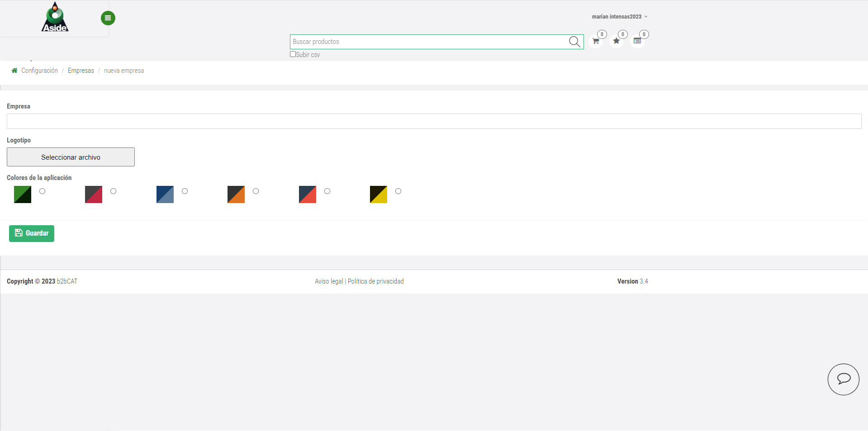Go to Empresas breadcrumb
868x431 pixels.
(x=81, y=71)
